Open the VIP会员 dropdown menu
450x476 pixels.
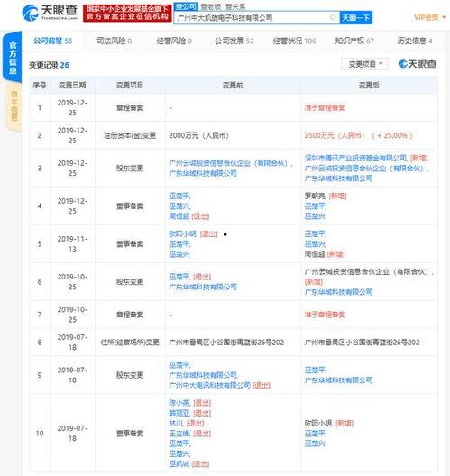[429, 18]
